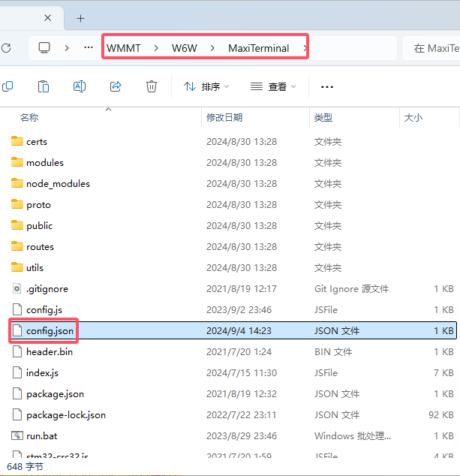Select the .gitignore file icon

pos(17,288)
